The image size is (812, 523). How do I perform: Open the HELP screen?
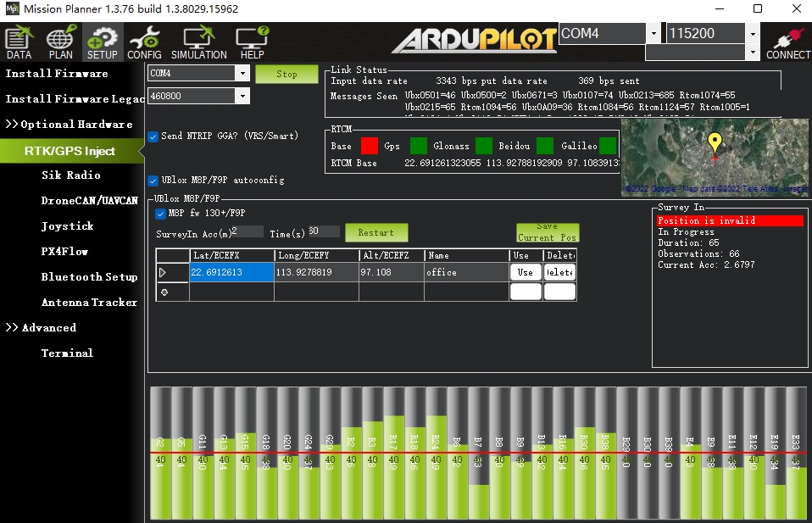[x=253, y=42]
